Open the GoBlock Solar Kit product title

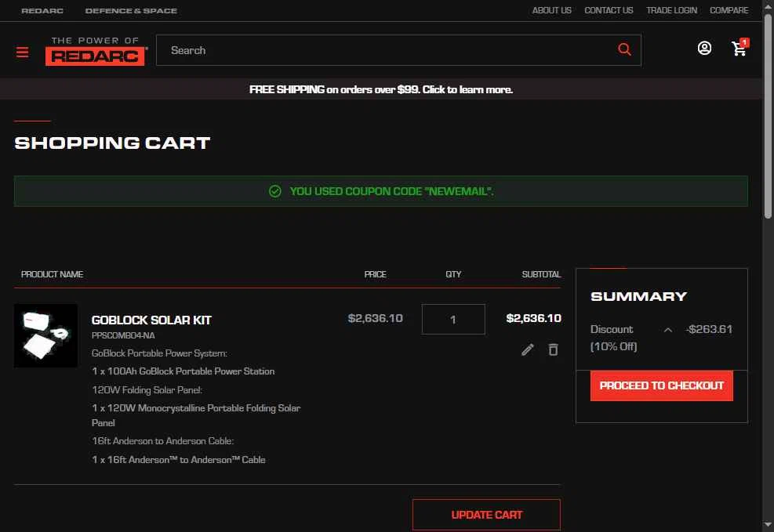pyautogui.click(x=151, y=320)
